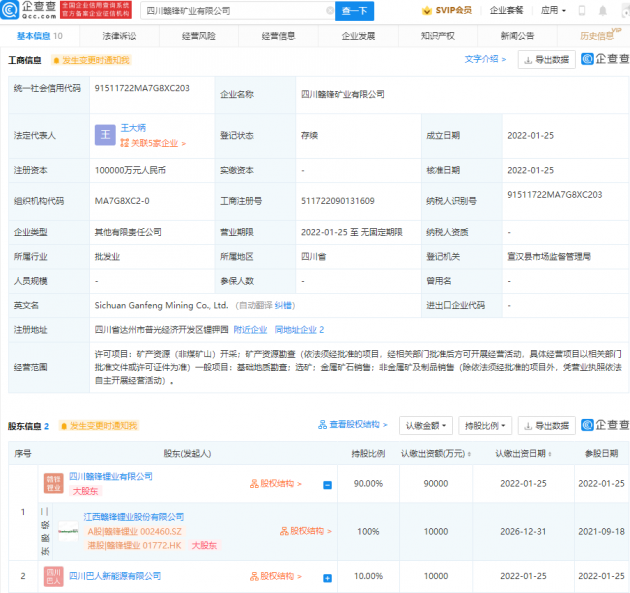Image resolution: width=630 pixels, height=593 pixels.
Task: Switch to 企业发展 tab
Action: 358,36
